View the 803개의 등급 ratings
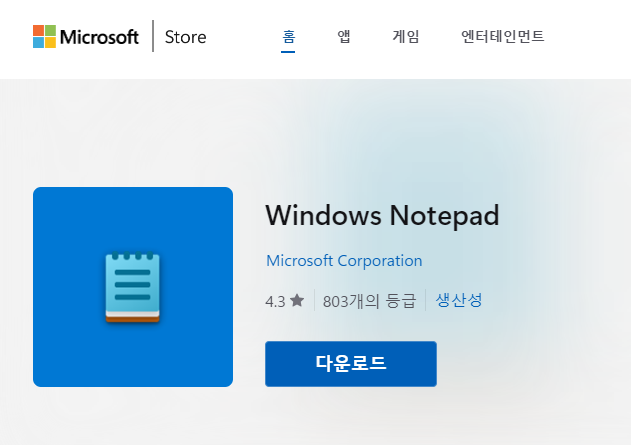 click(369, 301)
